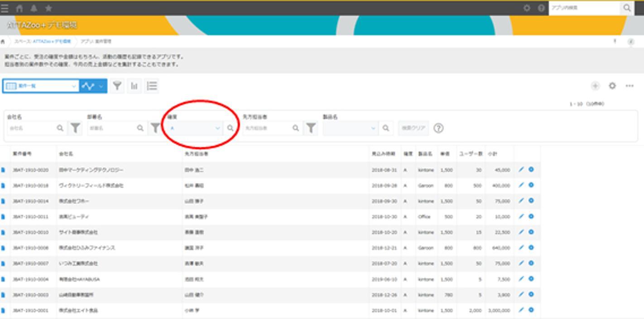Open the '確度' dropdown showing A

coord(195,128)
